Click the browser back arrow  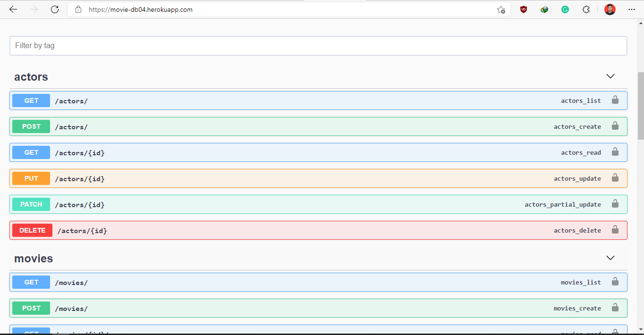click(13, 9)
